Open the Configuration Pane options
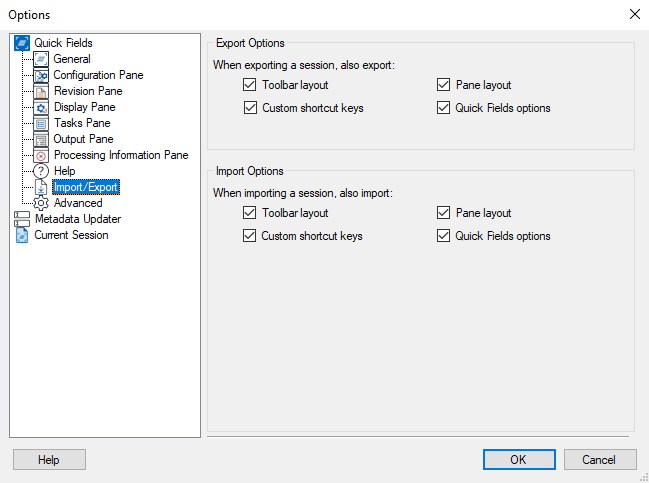This screenshot has height=483, width=649. pos(99,75)
